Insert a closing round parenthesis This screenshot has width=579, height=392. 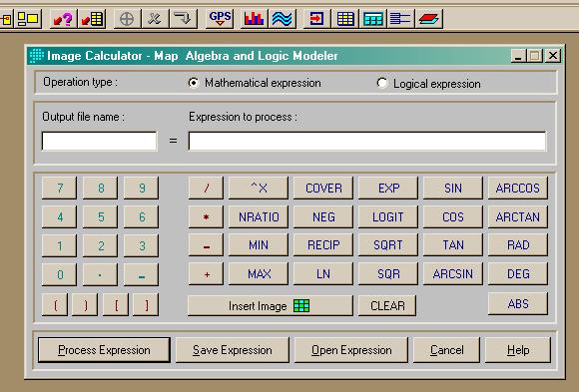[x=85, y=305]
